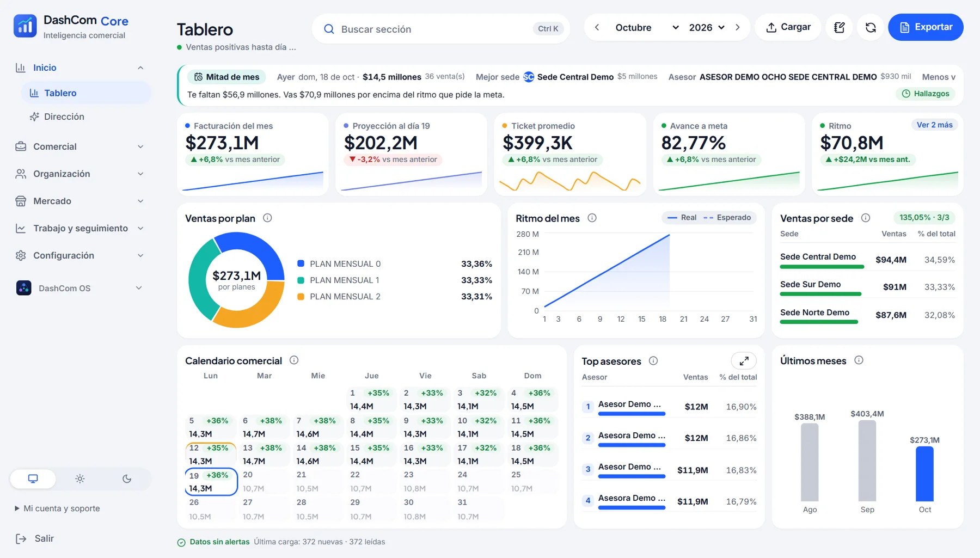This screenshot has width=980, height=558.
Task: Go to next month arrow
Action: click(738, 27)
